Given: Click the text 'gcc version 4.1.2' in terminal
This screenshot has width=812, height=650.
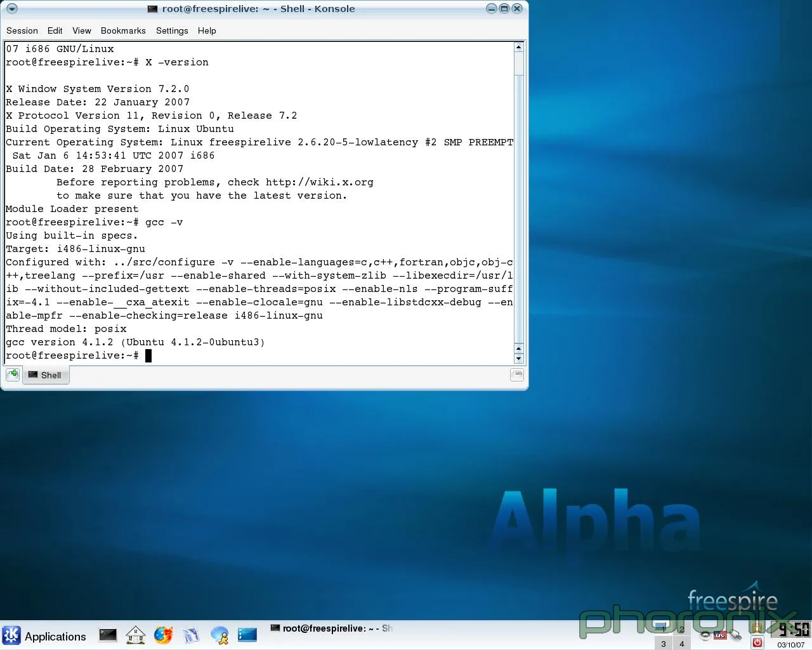Looking at the screenshot, I should click(60, 342).
